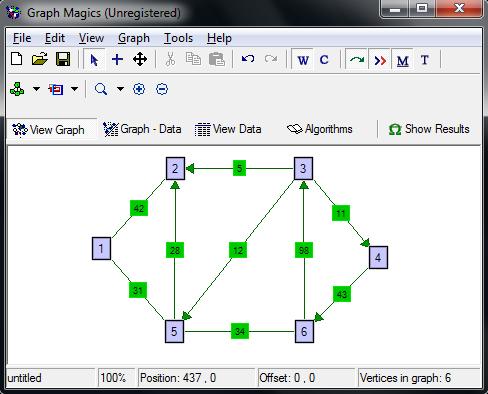Choose the plus add-vertex tool
The image size is (488, 394).
pos(117,60)
